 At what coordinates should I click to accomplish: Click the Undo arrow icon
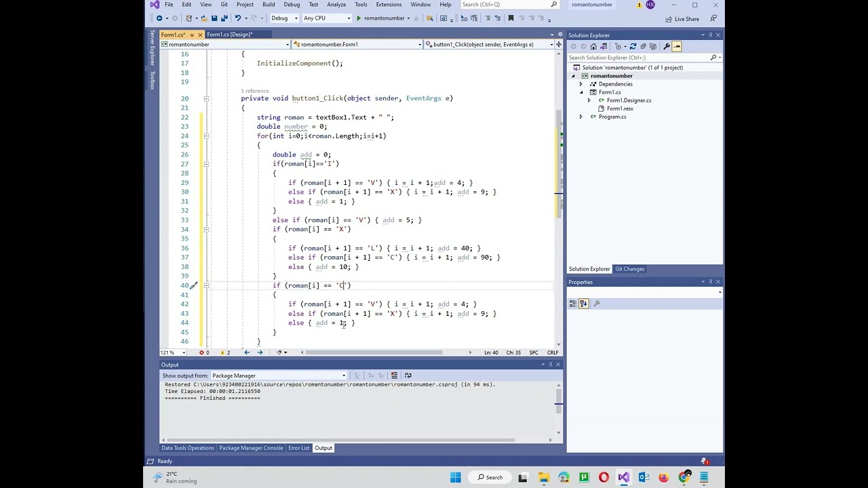click(x=238, y=18)
